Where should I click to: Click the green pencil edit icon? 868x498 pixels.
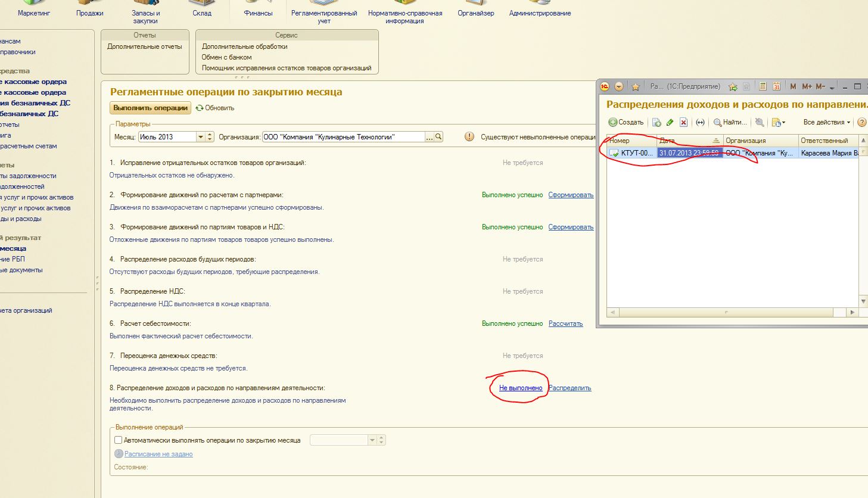670,122
